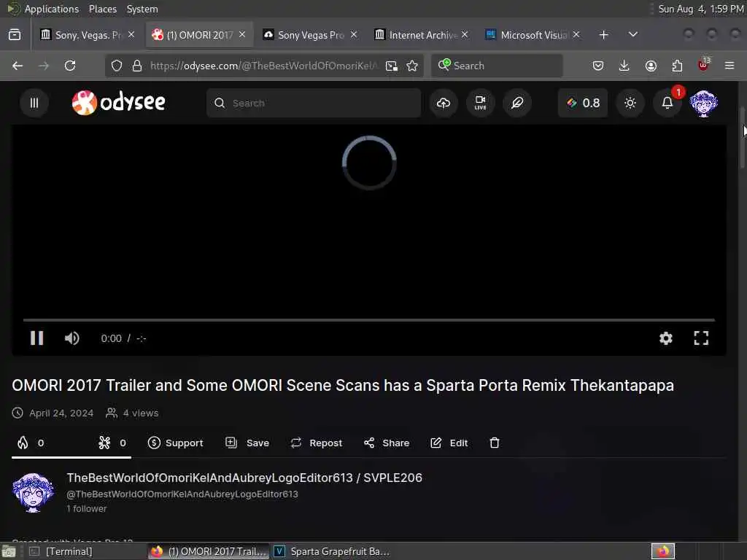Go back in browser history
Viewport: 747px width, 560px height.
click(x=18, y=66)
